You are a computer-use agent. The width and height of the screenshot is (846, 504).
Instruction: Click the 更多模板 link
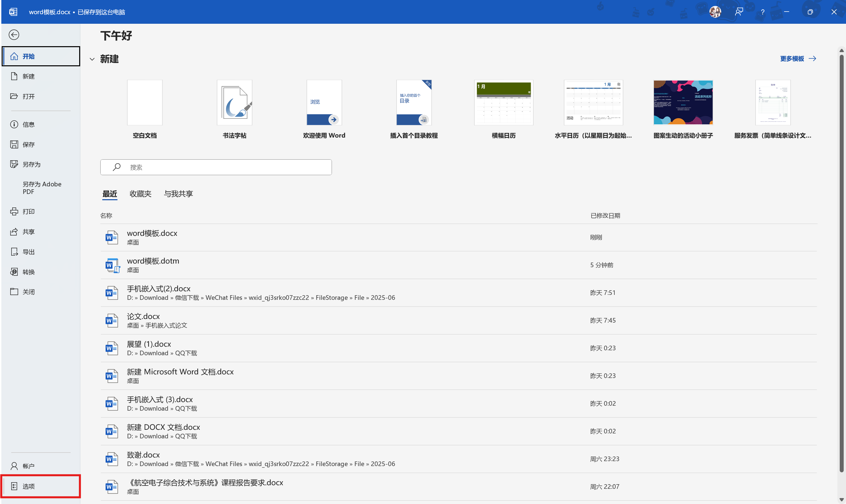pyautogui.click(x=798, y=59)
